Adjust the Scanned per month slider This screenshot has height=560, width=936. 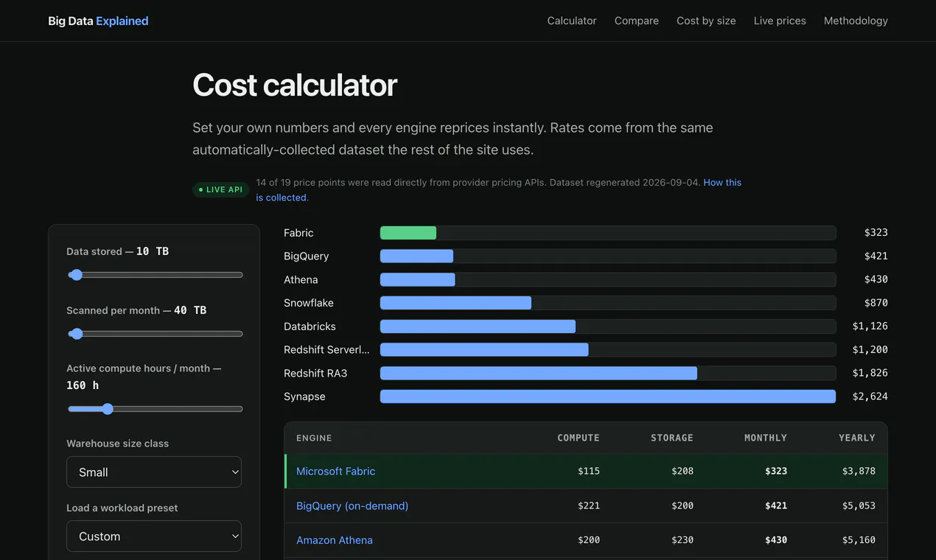[155, 334]
